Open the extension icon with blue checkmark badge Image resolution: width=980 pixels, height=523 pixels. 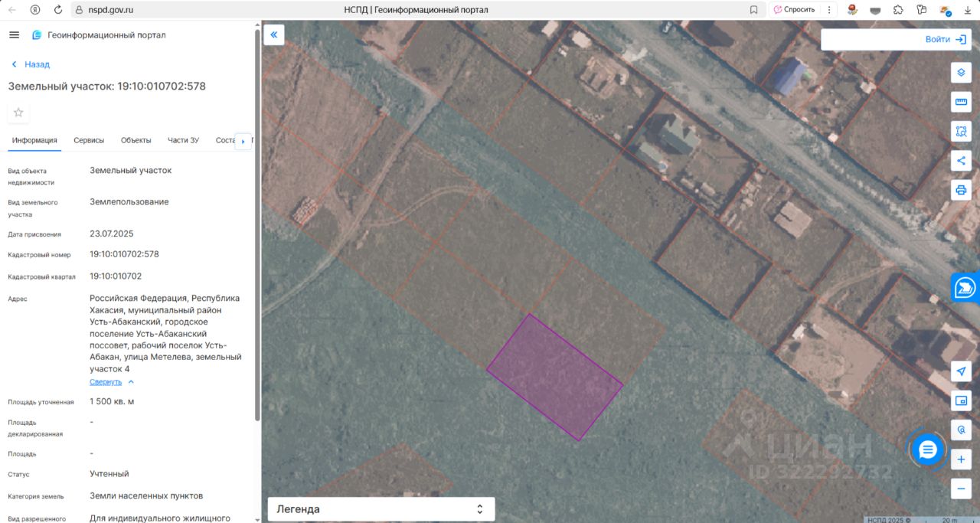(944, 10)
